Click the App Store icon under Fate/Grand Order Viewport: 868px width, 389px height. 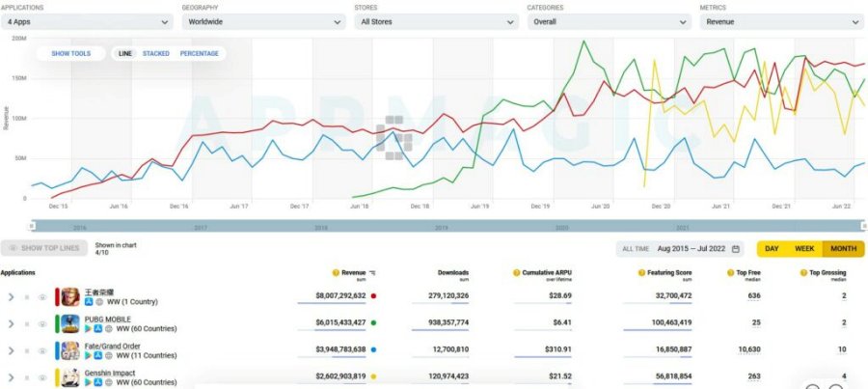tap(98, 355)
